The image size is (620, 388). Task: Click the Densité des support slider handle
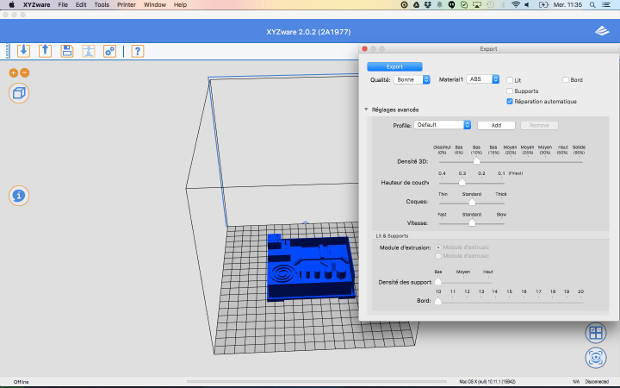[438, 282]
